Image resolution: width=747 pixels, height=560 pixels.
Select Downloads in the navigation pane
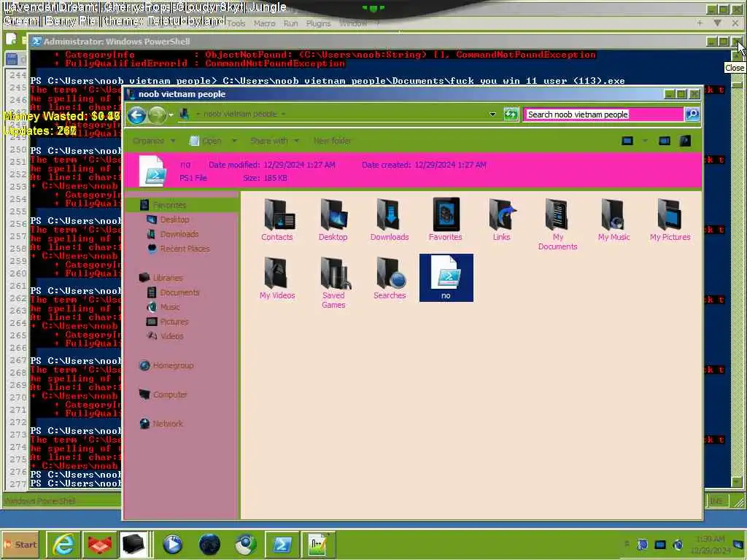tap(172, 234)
